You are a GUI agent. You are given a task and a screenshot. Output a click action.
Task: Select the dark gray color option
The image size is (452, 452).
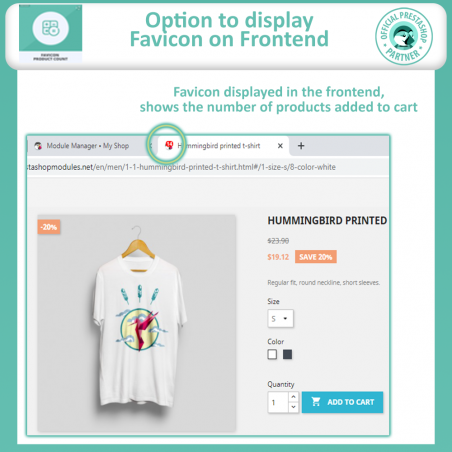tap(287, 354)
